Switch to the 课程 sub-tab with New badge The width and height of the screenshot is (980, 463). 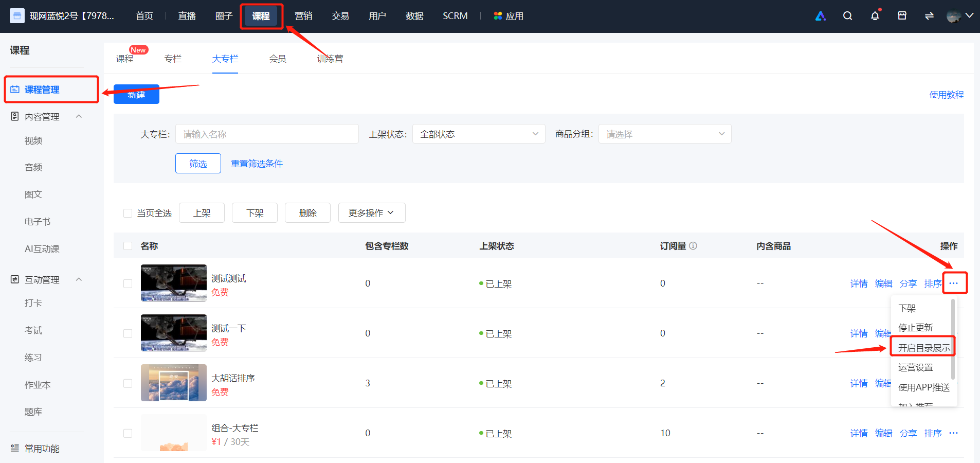pos(125,59)
